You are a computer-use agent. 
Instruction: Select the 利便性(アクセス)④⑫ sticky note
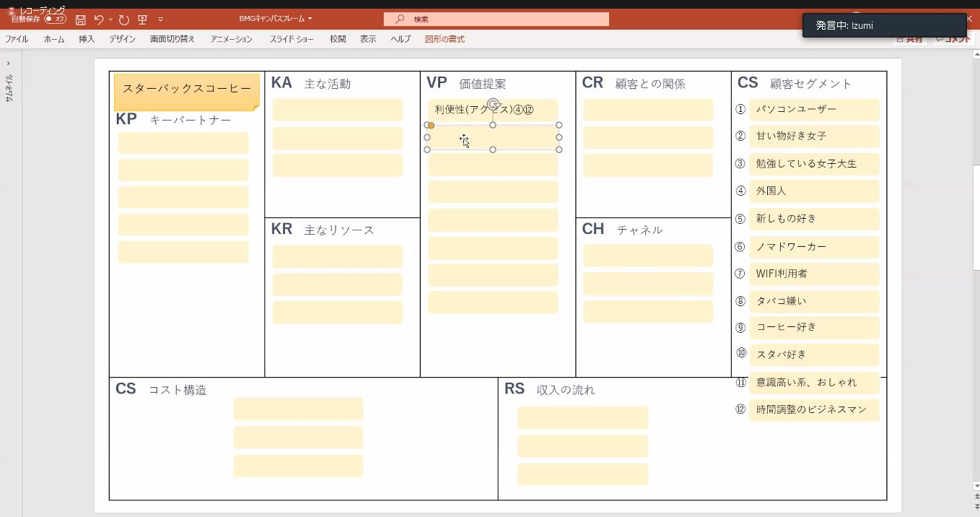pyautogui.click(x=493, y=110)
